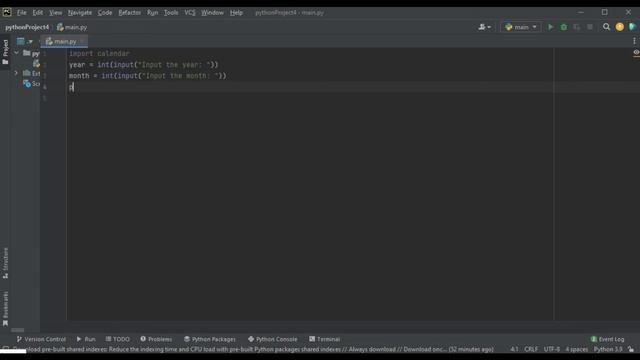Click the 'year = int(input' code line
The height and width of the screenshot is (360, 640).
[144, 64]
